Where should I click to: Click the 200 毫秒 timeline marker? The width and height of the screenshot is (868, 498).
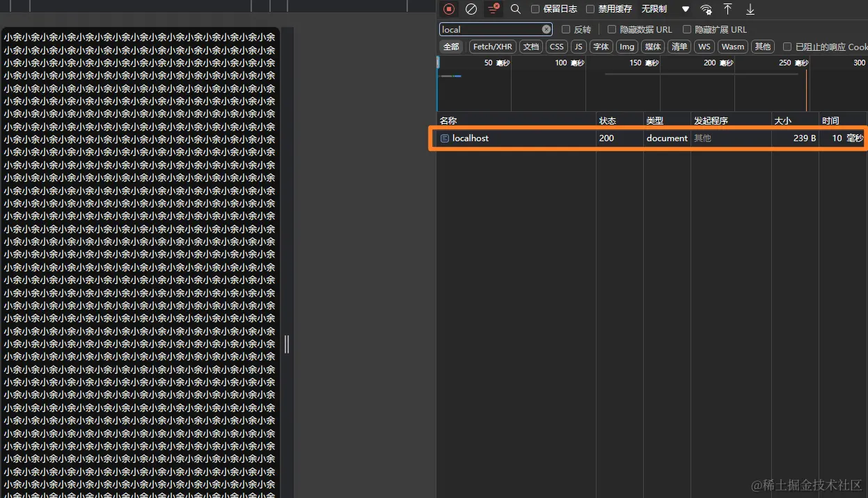coord(718,63)
